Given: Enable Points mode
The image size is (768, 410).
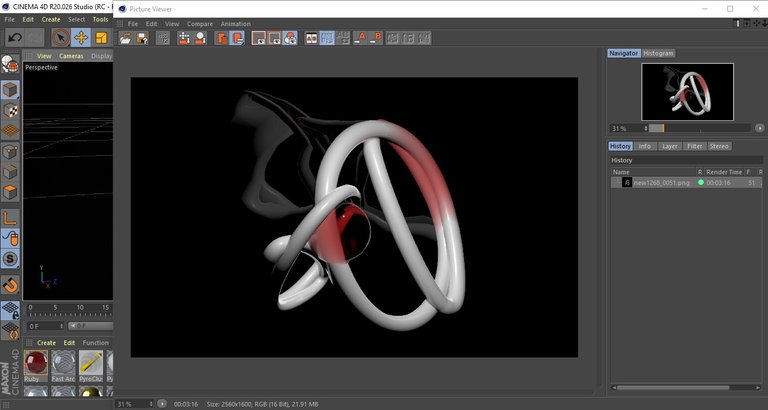Looking at the screenshot, I should (10, 152).
